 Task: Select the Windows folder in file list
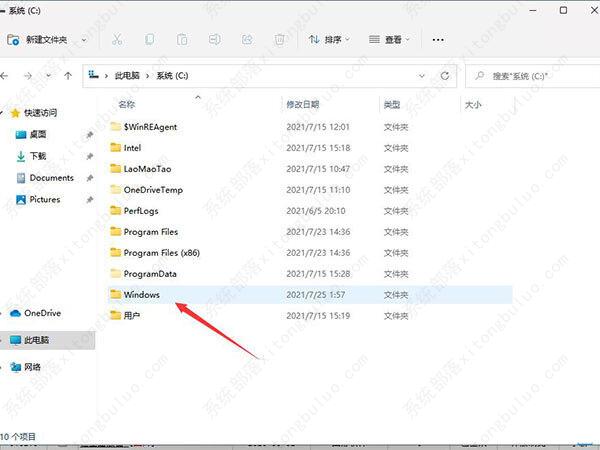point(141,295)
